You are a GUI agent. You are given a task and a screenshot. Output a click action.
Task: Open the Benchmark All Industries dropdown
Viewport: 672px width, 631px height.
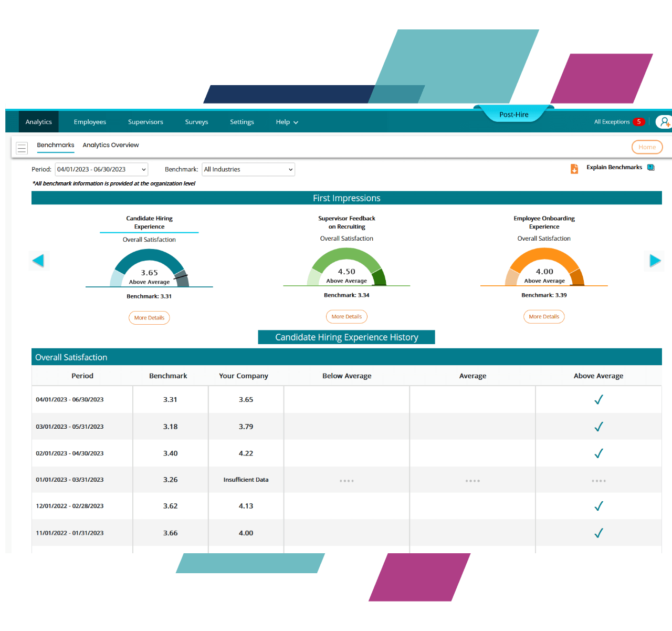pyautogui.click(x=248, y=170)
